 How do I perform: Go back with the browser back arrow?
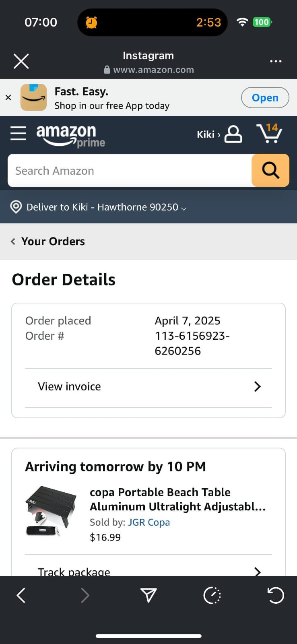point(21,595)
